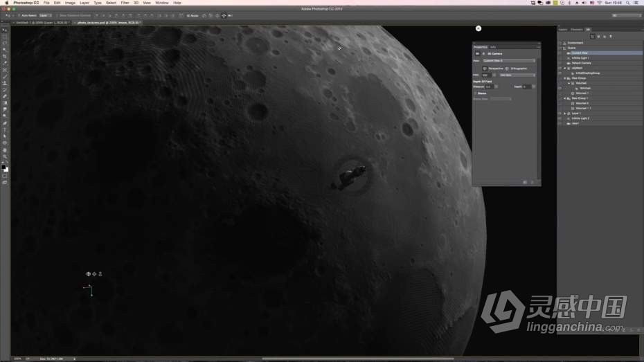Choose the Rotate 3D object mode icon

[204, 16]
